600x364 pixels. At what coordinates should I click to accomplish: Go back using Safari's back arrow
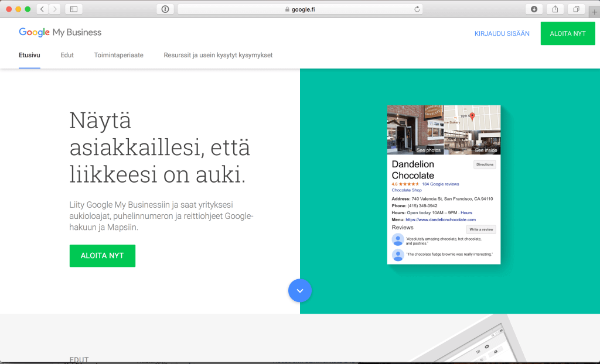tap(43, 9)
